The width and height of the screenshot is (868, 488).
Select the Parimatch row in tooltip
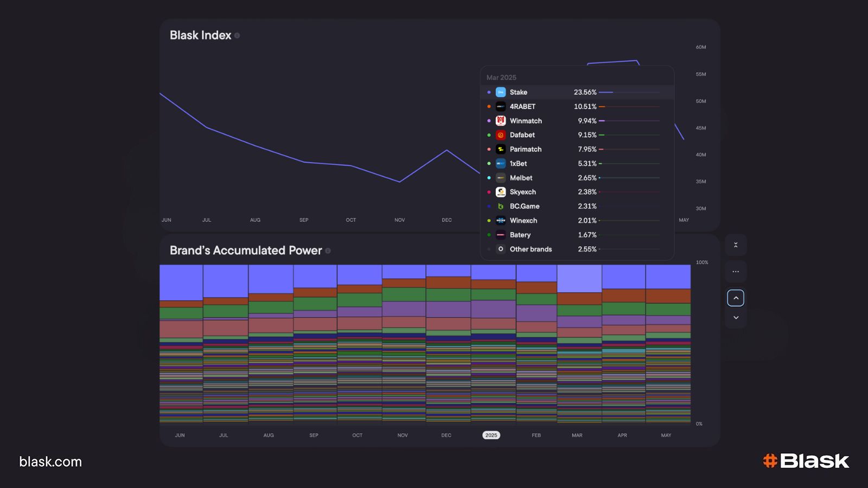[577, 149]
